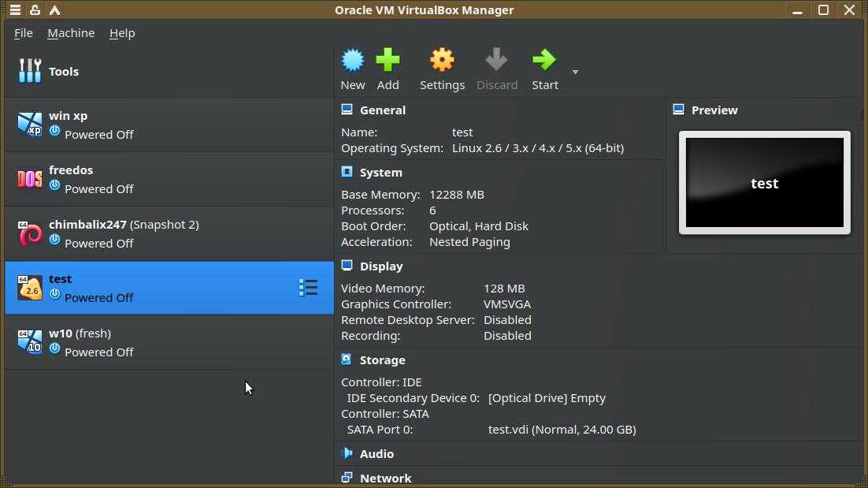Screen dimensions: 868x488
Task: Click the win xp OS icon
Action: click(30, 124)
